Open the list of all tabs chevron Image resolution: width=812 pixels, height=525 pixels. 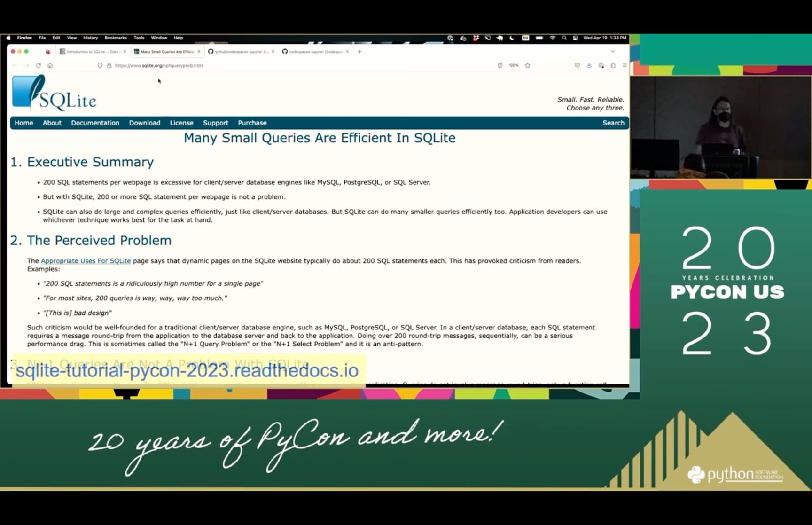point(613,51)
